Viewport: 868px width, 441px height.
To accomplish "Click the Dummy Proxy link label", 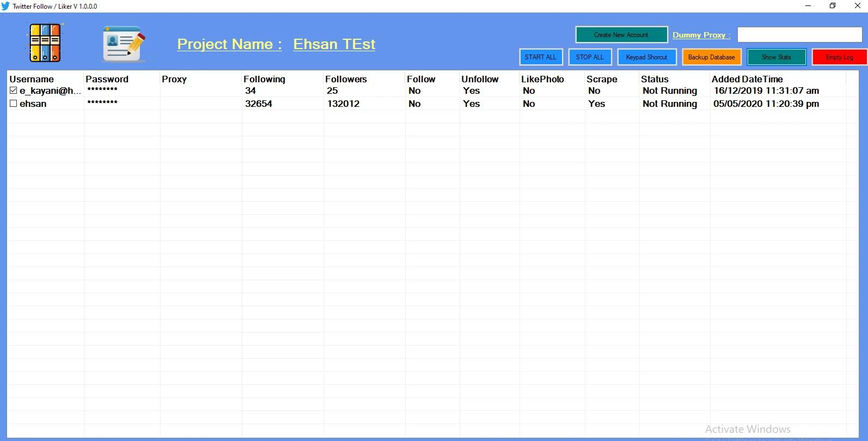I will click(x=701, y=35).
